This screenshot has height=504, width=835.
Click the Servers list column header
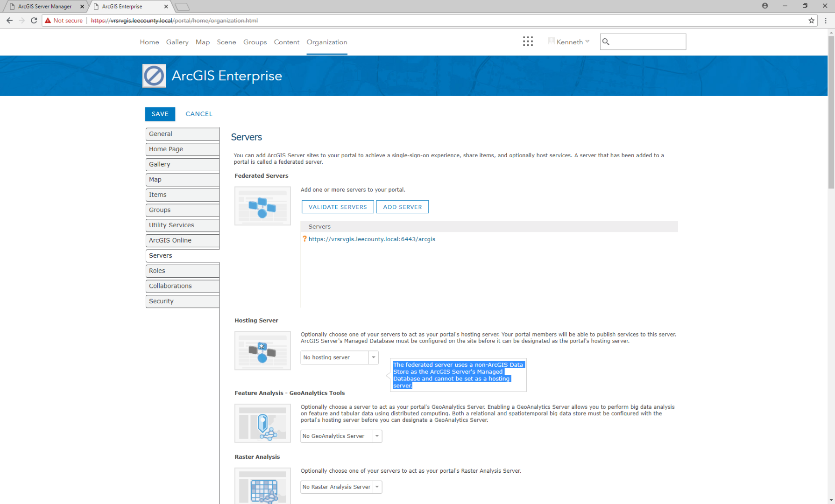489,226
